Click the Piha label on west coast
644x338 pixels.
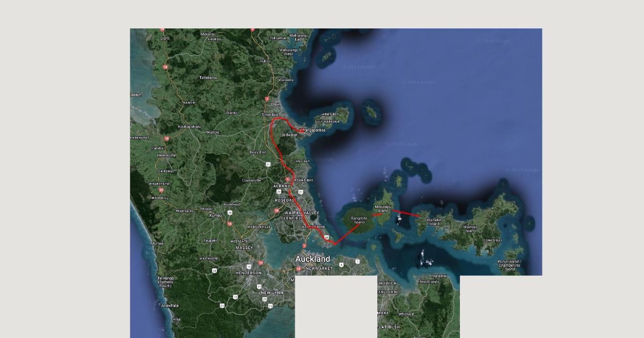click(177, 319)
